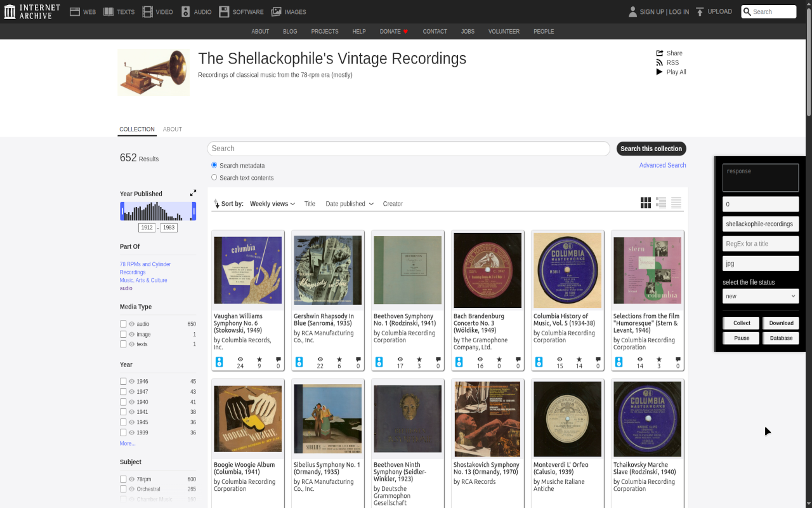Image resolution: width=812 pixels, height=508 pixels.
Task: Open 78 RPMs and Cylinder Recordings link
Action: click(x=145, y=268)
